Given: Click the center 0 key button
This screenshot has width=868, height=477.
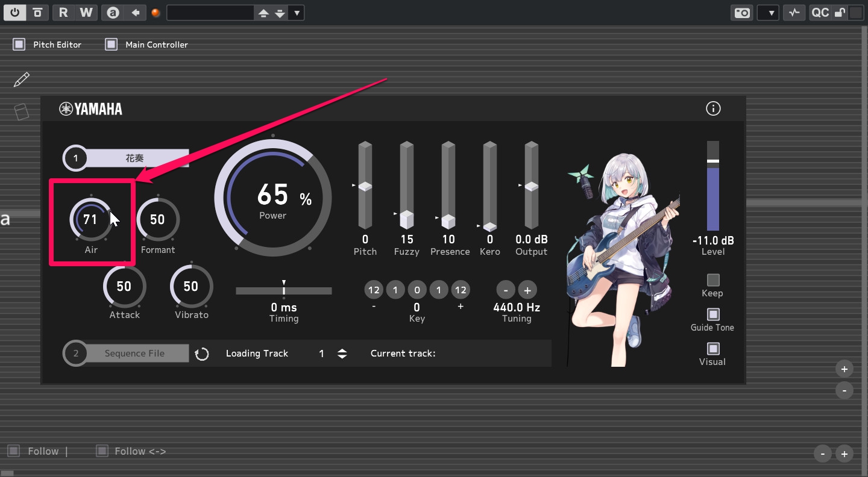Looking at the screenshot, I should 417,290.
